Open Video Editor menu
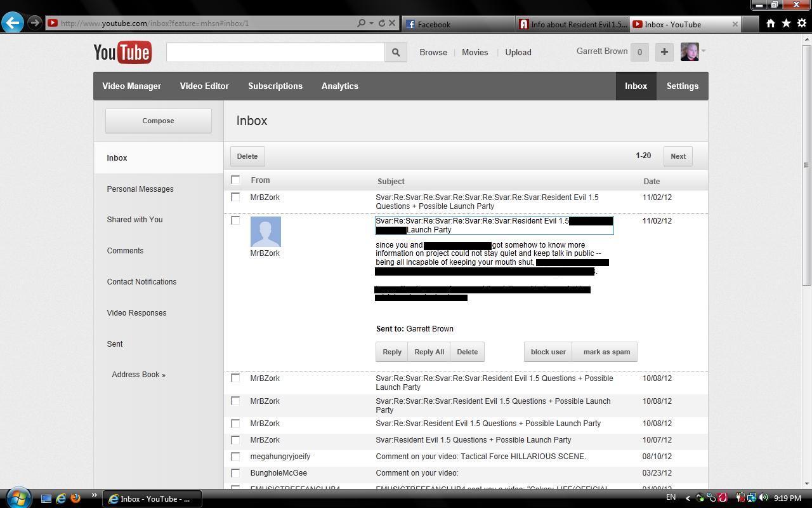 point(204,86)
